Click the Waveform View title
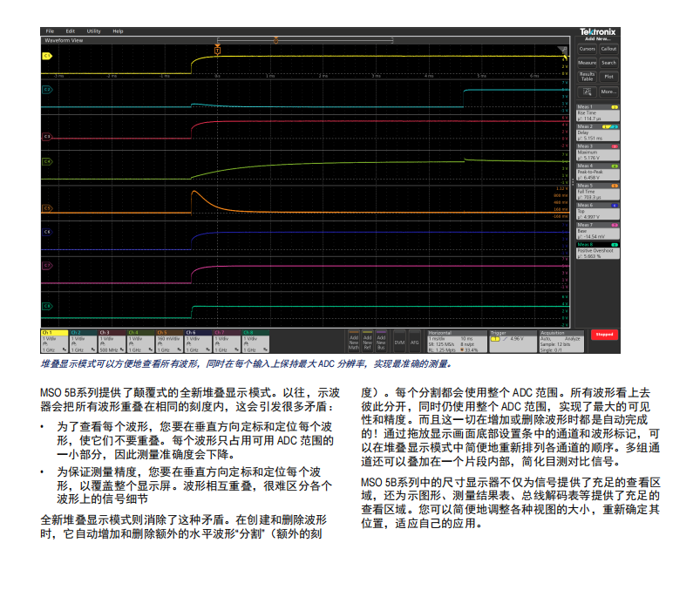700x590 pixels. coord(64,40)
